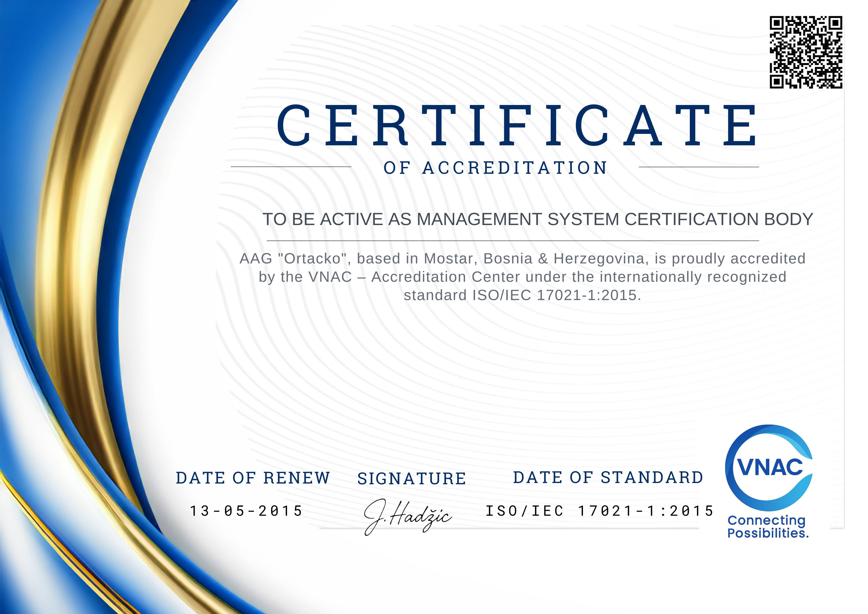868x614 pixels.
Task: Select the date 13-05-2015
Action: click(x=246, y=511)
